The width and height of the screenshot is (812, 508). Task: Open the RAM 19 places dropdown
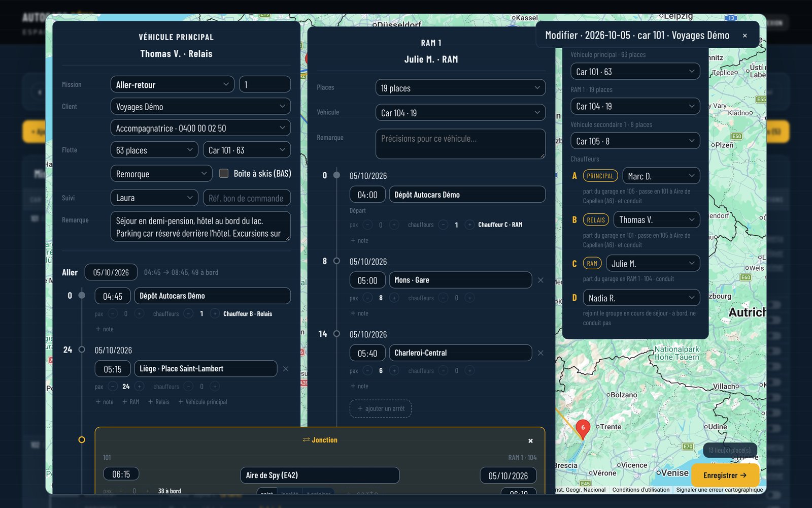click(x=460, y=88)
